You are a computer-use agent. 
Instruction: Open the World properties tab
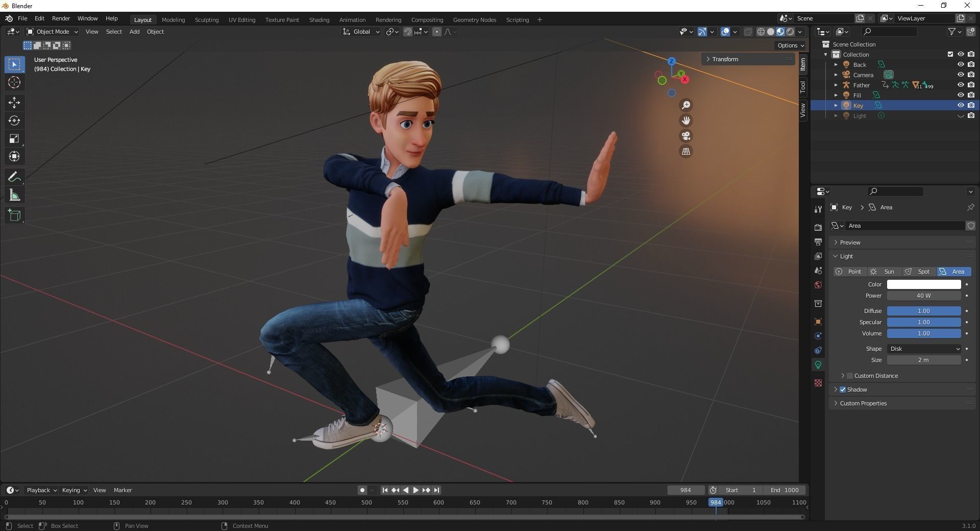(818, 285)
